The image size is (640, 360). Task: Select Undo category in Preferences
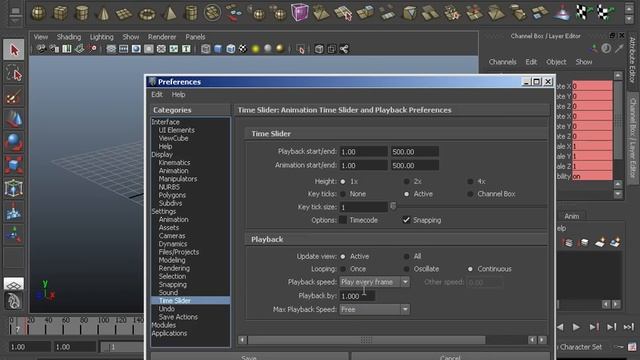click(x=167, y=309)
